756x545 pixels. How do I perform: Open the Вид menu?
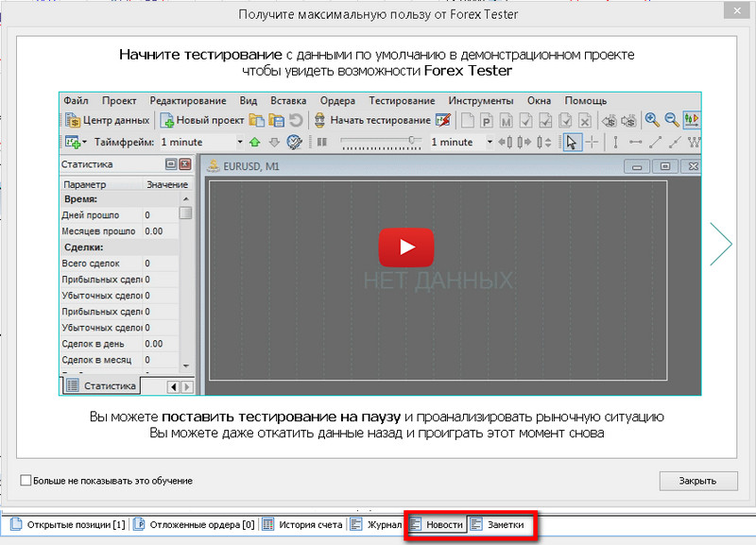pyautogui.click(x=249, y=101)
